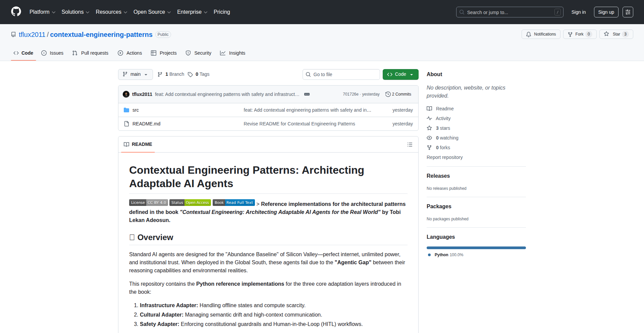Screen dimensions: 644x333
Task: Click the Python language progress bar
Action: 476,248
